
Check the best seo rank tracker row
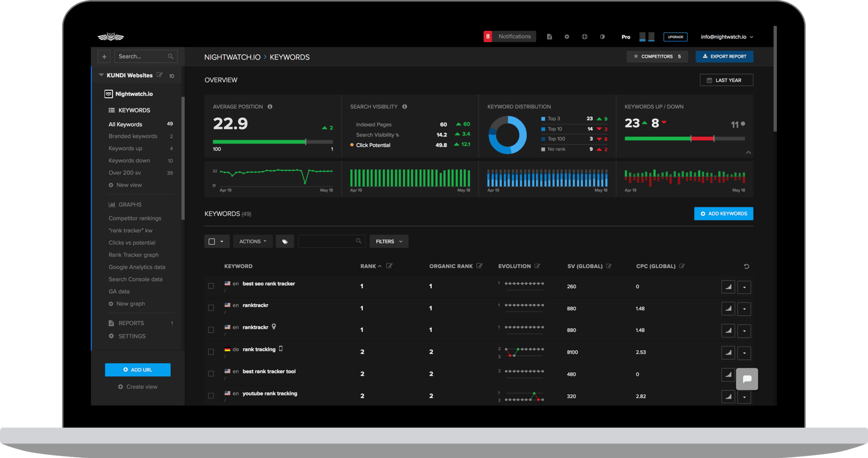pyautogui.click(x=211, y=286)
